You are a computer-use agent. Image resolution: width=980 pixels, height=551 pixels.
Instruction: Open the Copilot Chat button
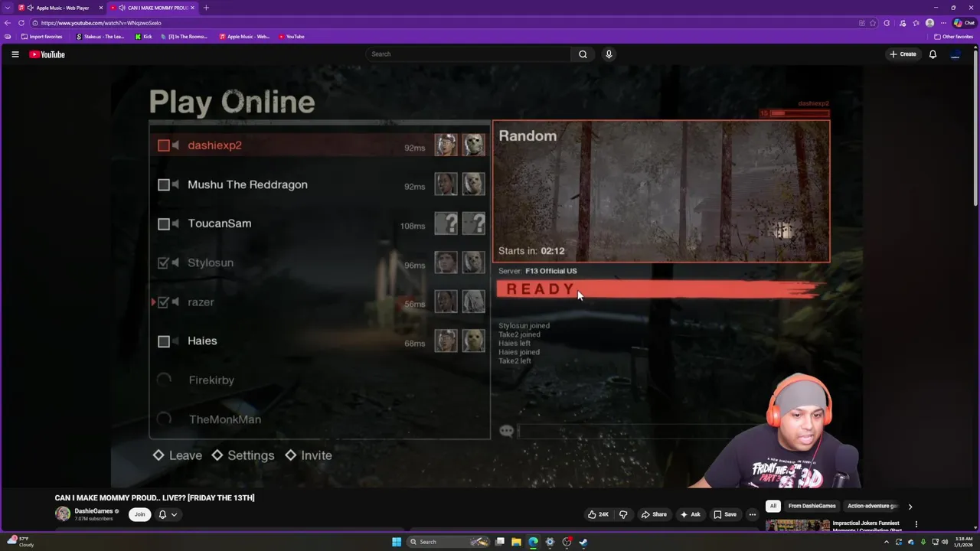click(x=964, y=23)
